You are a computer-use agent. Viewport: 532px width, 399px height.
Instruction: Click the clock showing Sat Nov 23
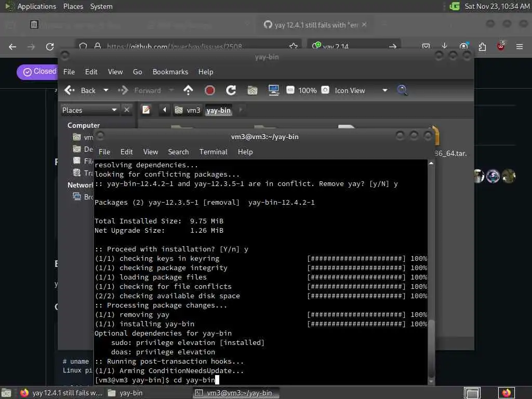(x=497, y=6)
